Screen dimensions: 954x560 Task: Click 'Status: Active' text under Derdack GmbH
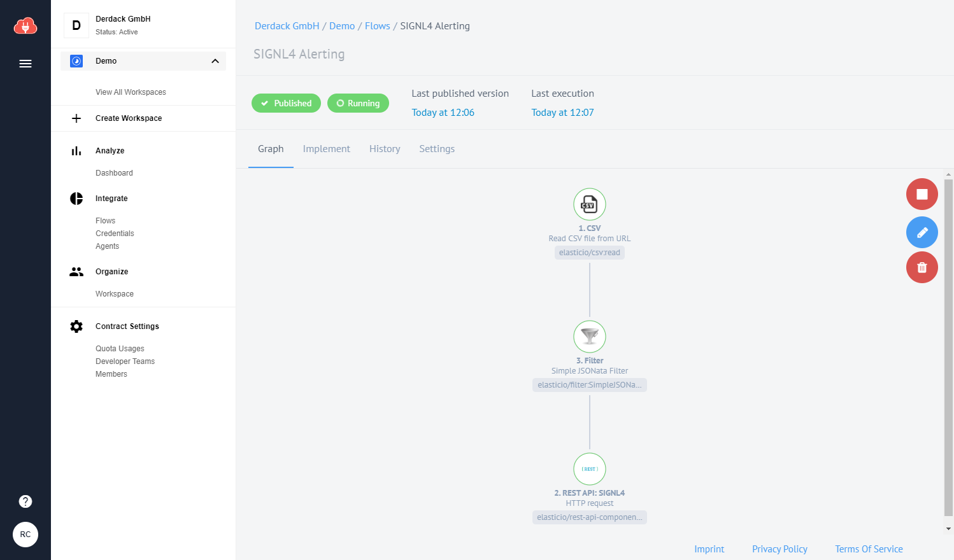click(117, 32)
